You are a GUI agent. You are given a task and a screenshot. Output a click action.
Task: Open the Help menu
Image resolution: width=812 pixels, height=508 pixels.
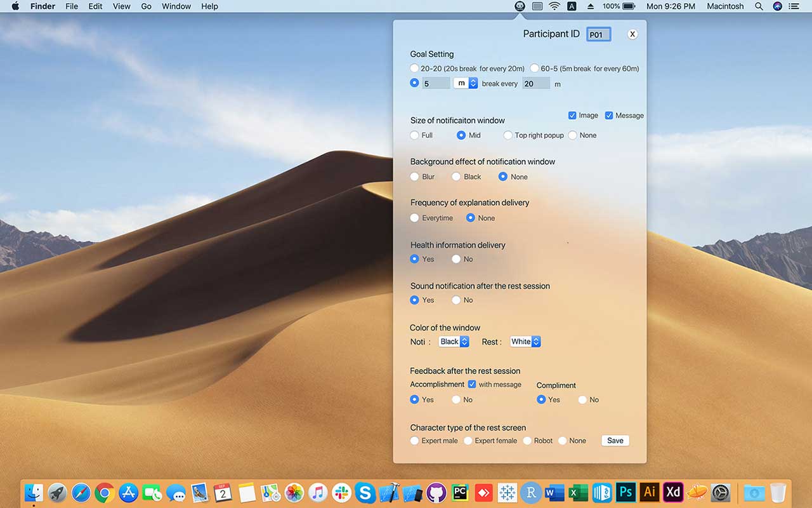tap(209, 6)
